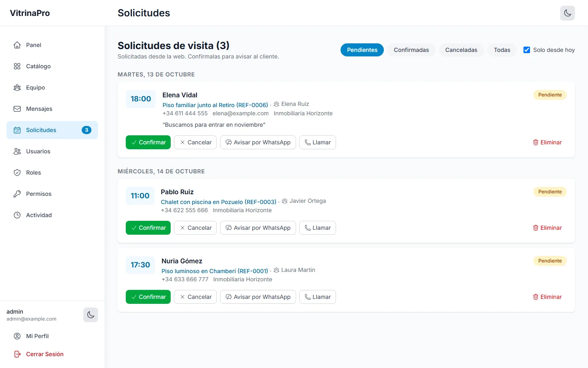Click the trash icon on Nuria Gómez's request
The height and width of the screenshot is (368, 588).
point(536,297)
